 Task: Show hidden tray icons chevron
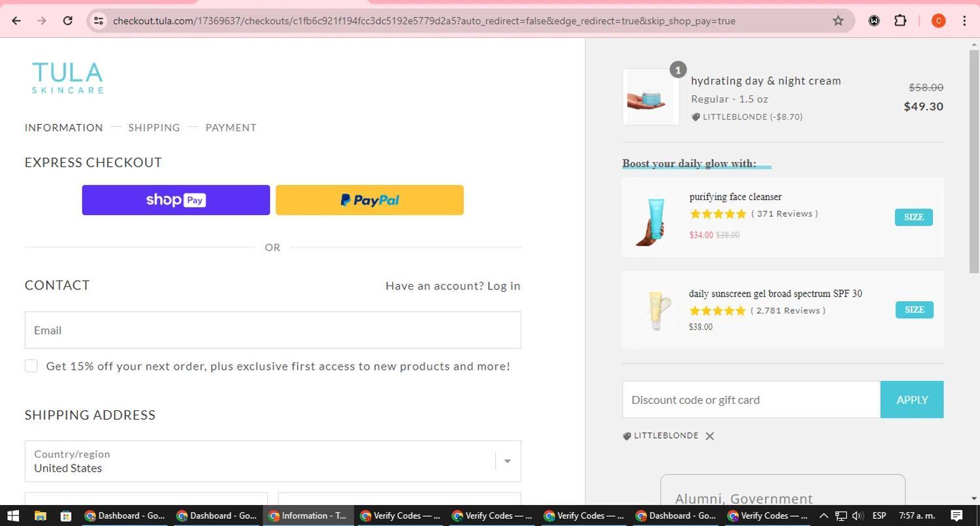pos(824,516)
